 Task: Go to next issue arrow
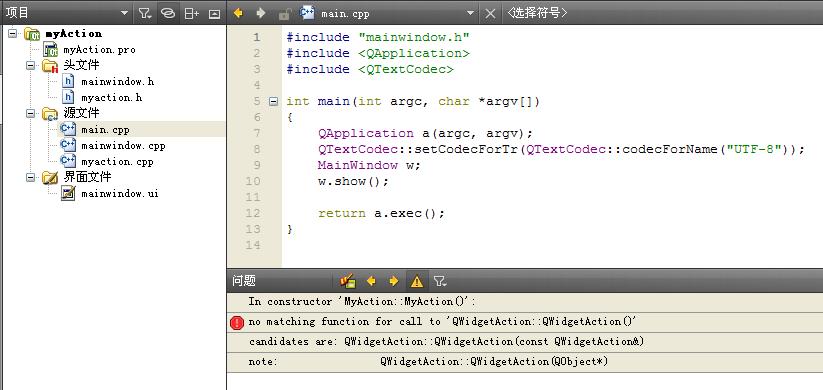394,281
